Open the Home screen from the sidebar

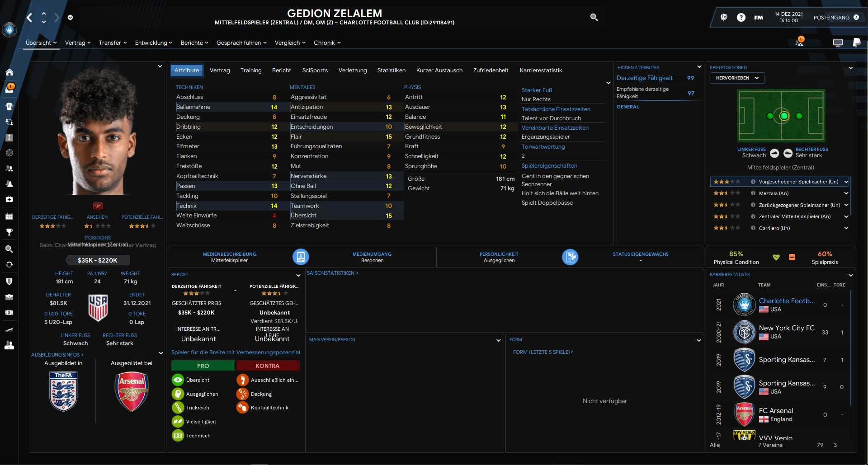(x=9, y=72)
